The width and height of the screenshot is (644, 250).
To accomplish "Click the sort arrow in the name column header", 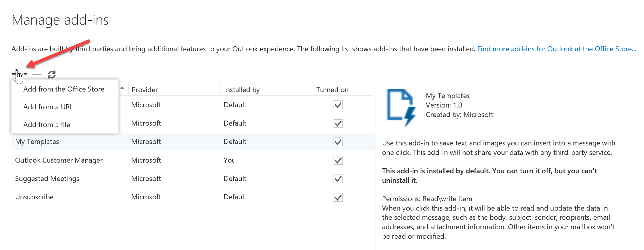I will coord(122,88).
